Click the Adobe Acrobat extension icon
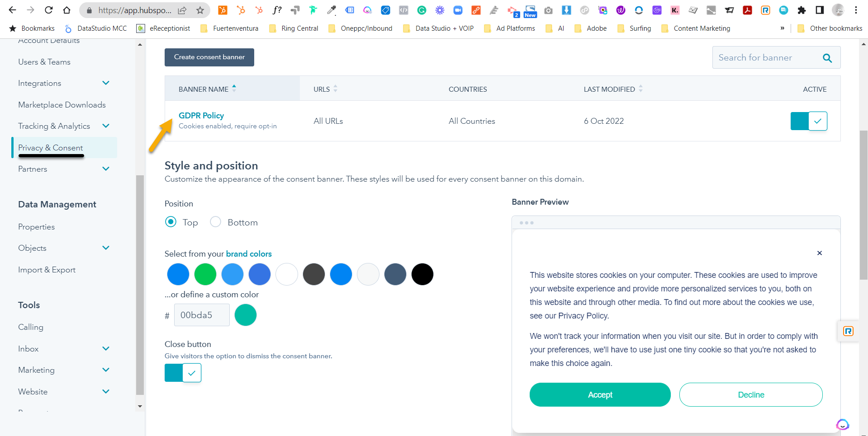The width and height of the screenshot is (868, 436). (x=747, y=10)
